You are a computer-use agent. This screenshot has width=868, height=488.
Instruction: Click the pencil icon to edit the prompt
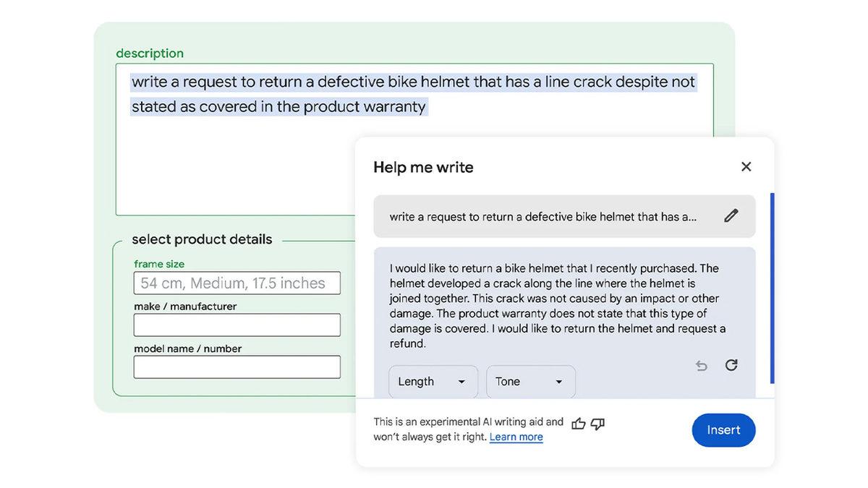[x=731, y=215]
